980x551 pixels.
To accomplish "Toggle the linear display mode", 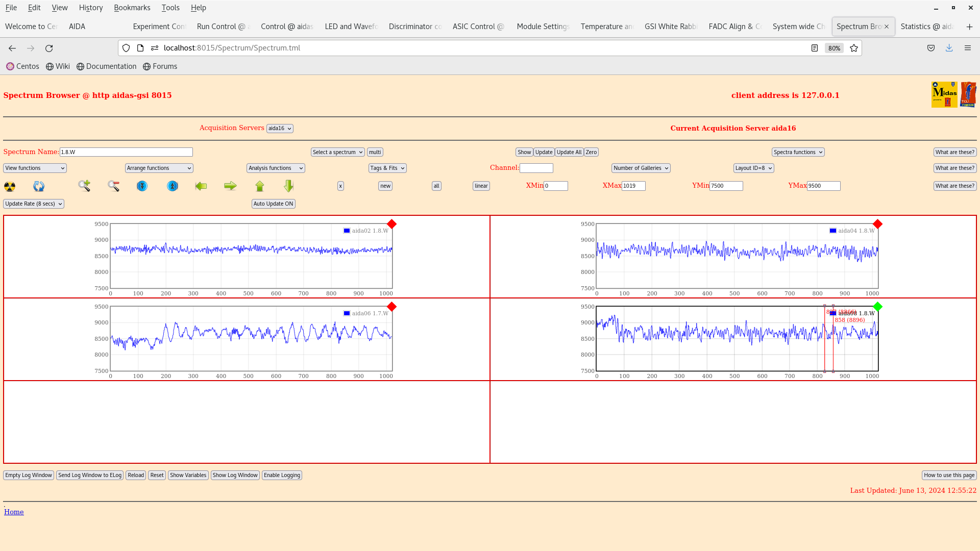I will (x=481, y=185).
